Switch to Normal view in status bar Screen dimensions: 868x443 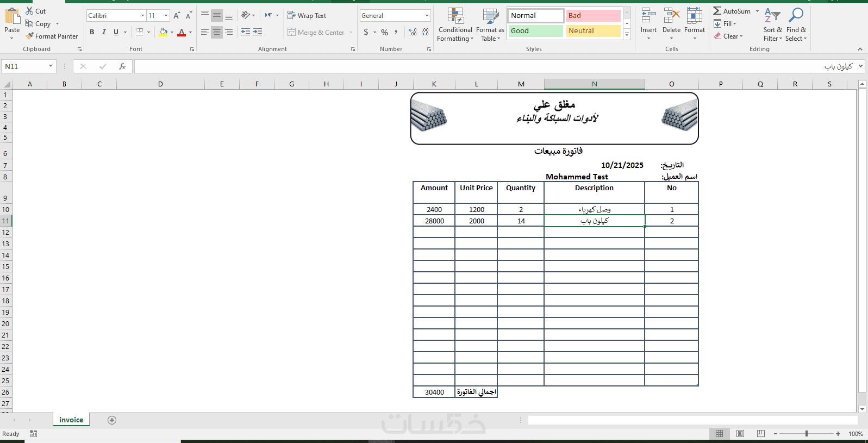coord(720,434)
